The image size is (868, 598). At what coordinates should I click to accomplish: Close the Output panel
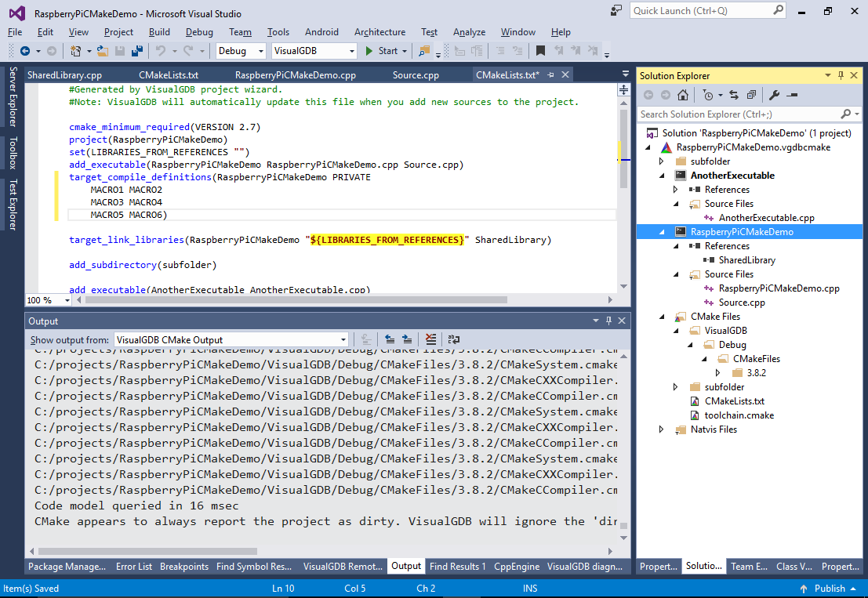(x=622, y=321)
